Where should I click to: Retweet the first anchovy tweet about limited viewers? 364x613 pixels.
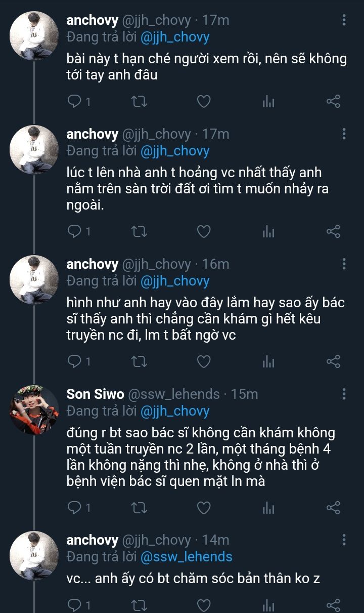click(x=139, y=102)
